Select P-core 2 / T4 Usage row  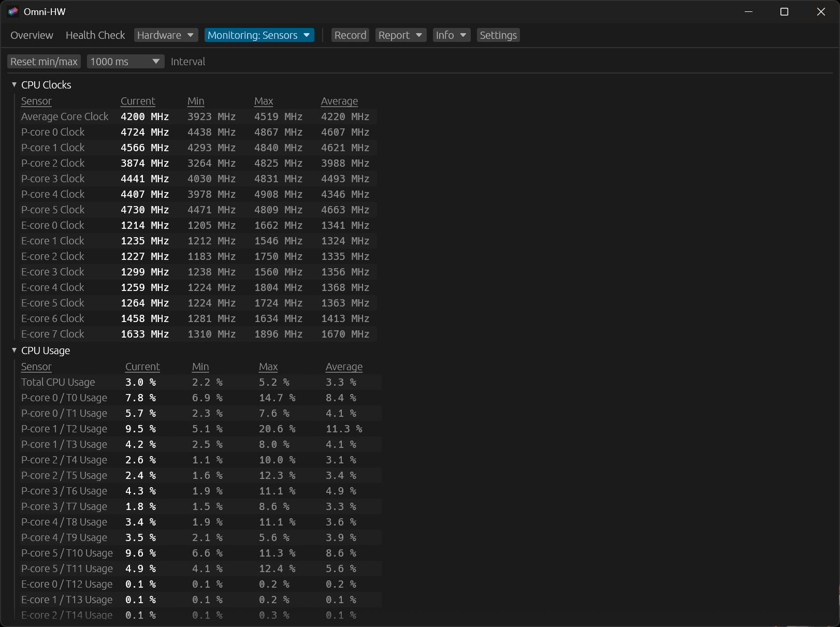[x=200, y=460]
